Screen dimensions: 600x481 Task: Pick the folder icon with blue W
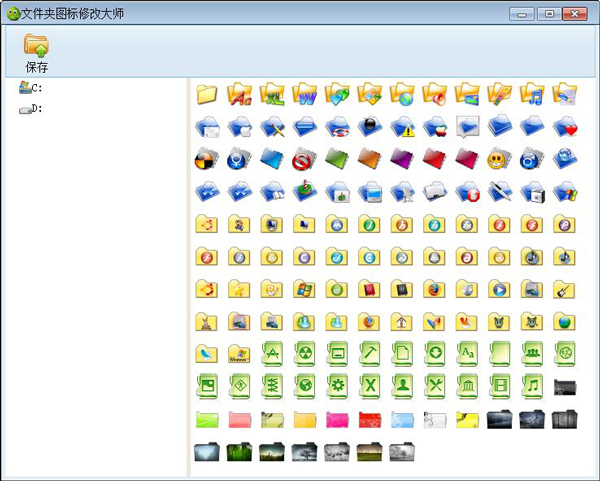coord(304,94)
